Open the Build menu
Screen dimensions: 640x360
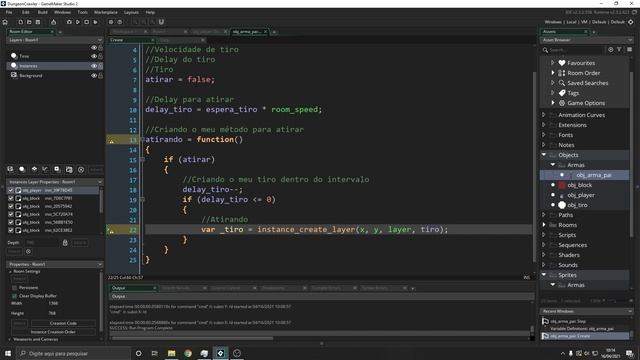(42, 12)
